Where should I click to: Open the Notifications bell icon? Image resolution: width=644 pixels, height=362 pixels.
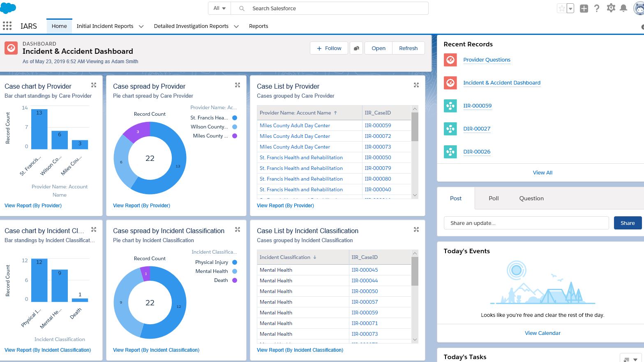(x=624, y=8)
